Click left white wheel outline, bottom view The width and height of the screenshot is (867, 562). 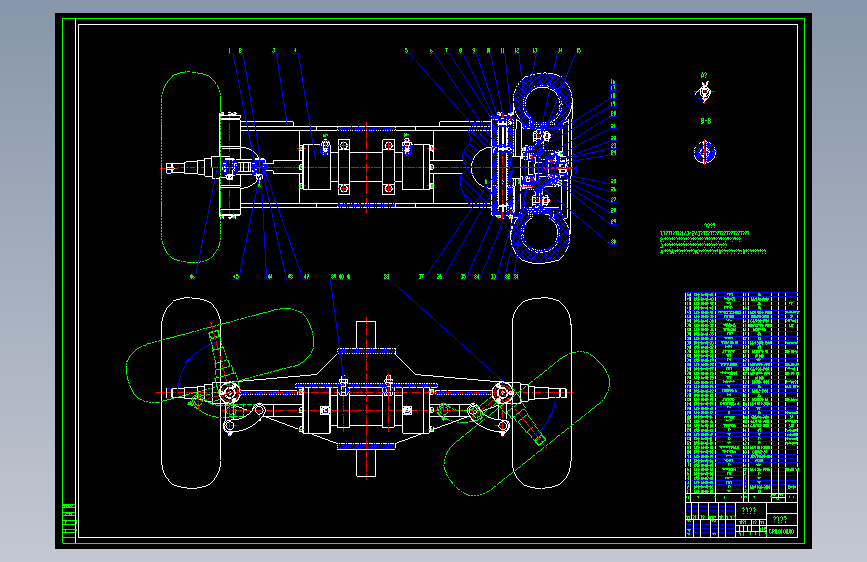pos(191,393)
